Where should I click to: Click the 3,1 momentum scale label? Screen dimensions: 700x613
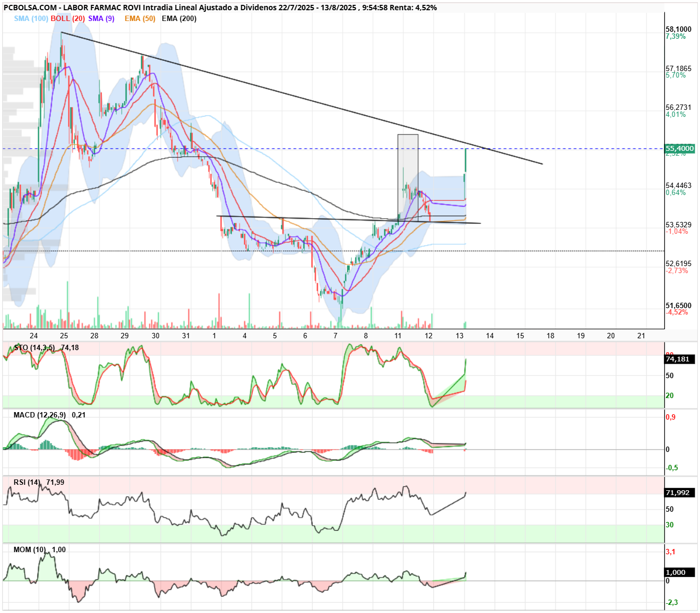tap(671, 552)
